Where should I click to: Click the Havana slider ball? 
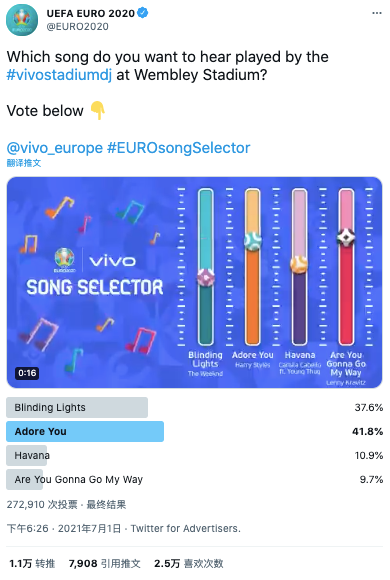click(x=299, y=264)
